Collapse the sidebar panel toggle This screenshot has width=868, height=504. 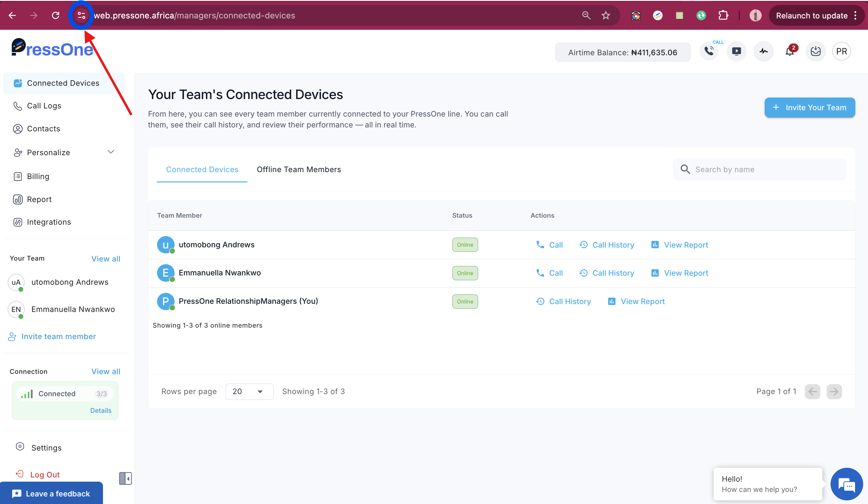pos(125,479)
